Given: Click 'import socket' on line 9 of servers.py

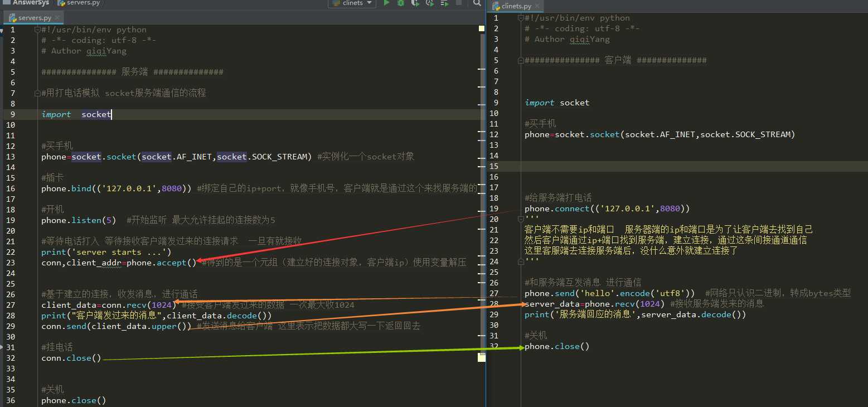Looking at the screenshot, I should click(76, 114).
